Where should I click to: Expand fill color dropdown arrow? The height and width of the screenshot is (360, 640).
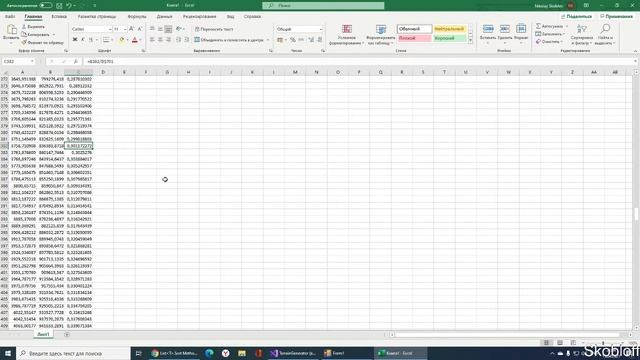point(128,40)
